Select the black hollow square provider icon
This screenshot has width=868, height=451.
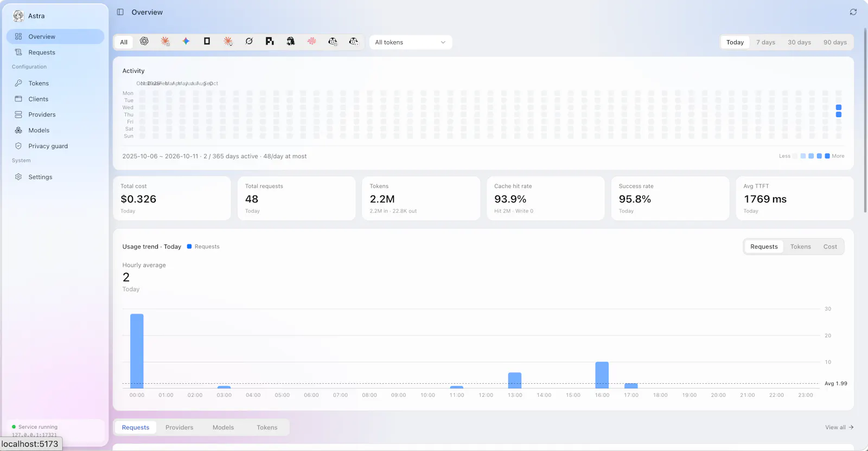pos(207,41)
